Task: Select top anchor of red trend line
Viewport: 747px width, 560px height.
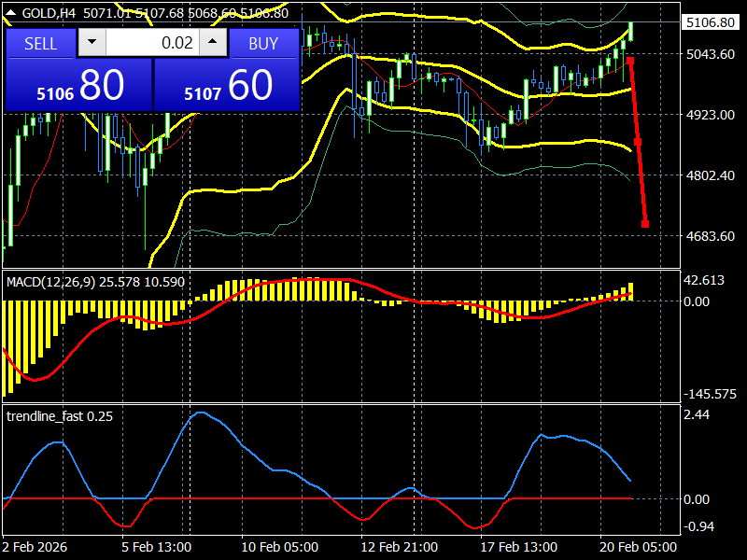Action: point(630,61)
